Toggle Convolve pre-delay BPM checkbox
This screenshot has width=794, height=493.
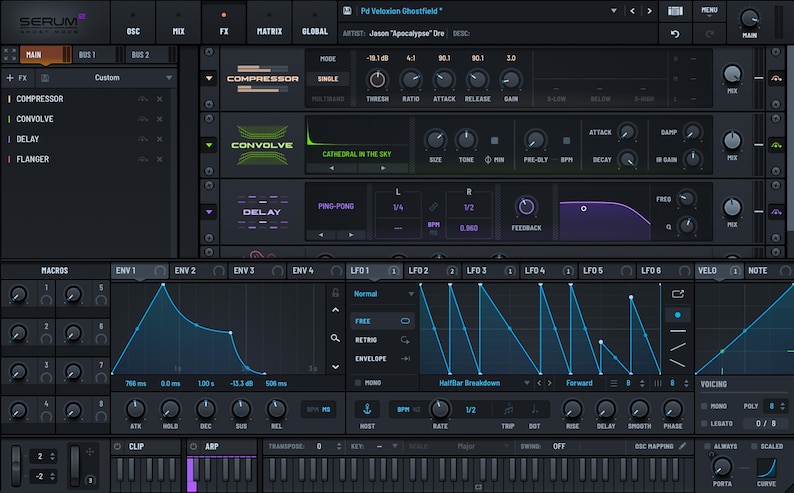pyautogui.click(x=566, y=141)
